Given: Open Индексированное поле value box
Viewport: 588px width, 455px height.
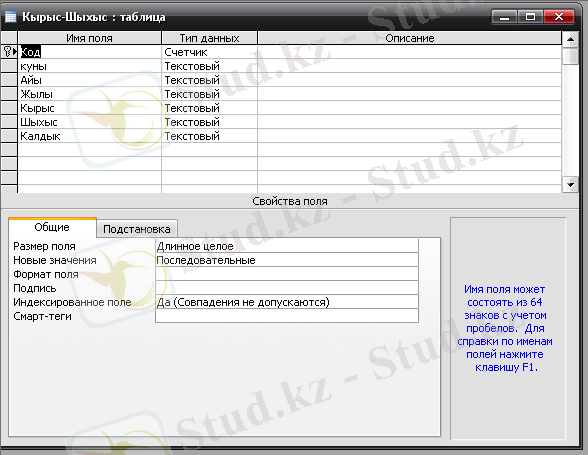Looking at the screenshot, I should click(287, 302).
